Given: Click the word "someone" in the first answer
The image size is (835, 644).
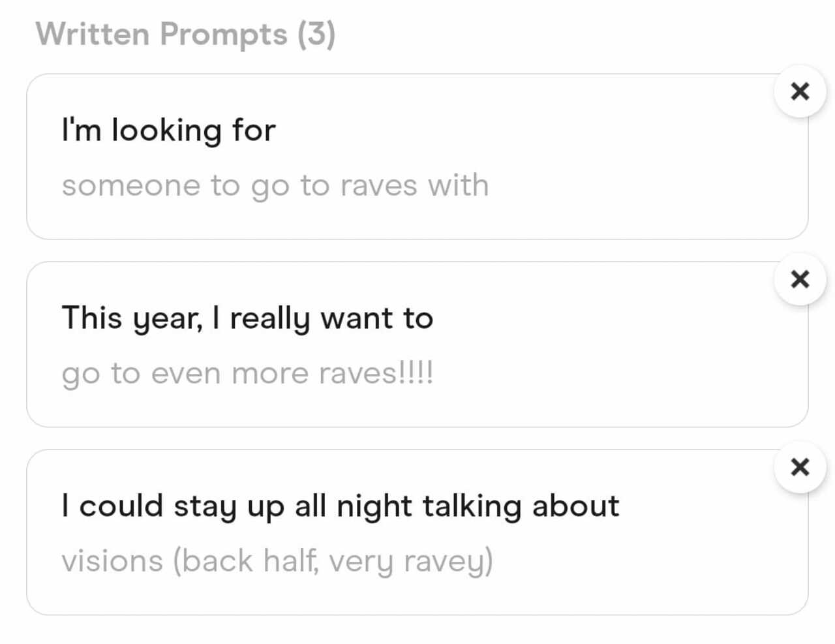Looking at the screenshot, I should pyautogui.click(x=130, y=186).
